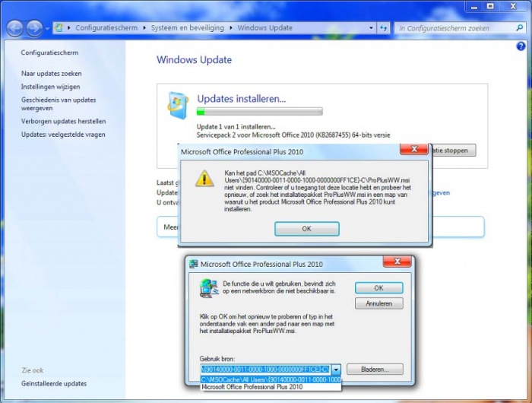The width and height of the screenshot is (532, 403).
Task: Click the Bladeren... button
Action: [x=375, y=370]
